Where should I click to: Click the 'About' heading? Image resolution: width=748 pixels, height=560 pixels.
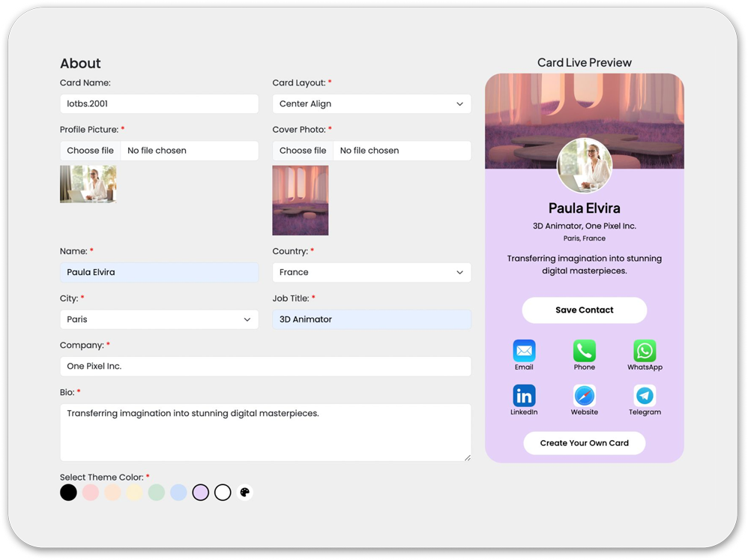[x=80, y=64]
